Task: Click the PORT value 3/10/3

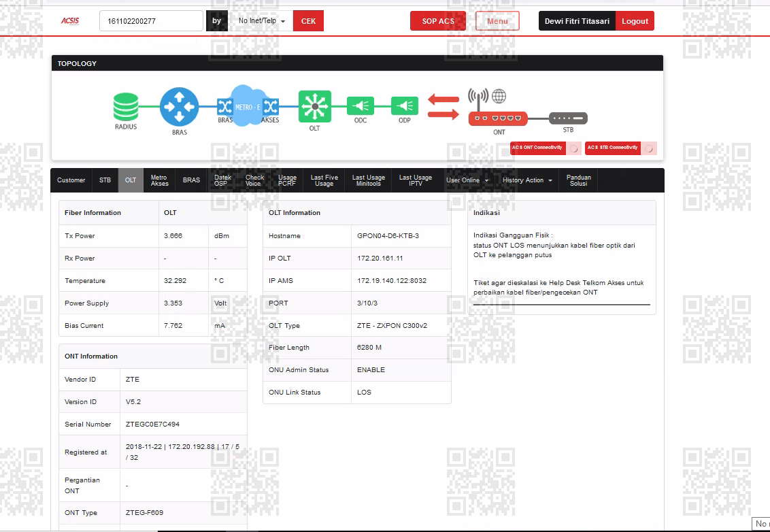Action: [367, 303]
